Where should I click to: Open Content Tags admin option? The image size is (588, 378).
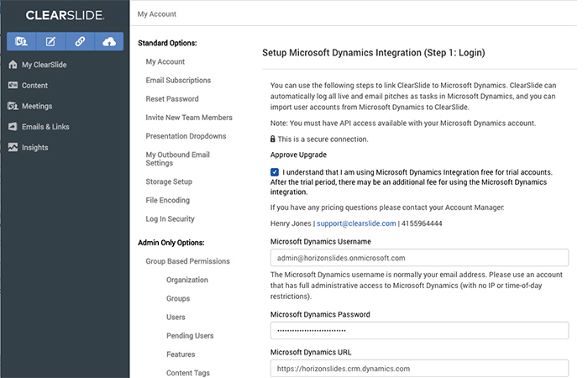(188, 373)
